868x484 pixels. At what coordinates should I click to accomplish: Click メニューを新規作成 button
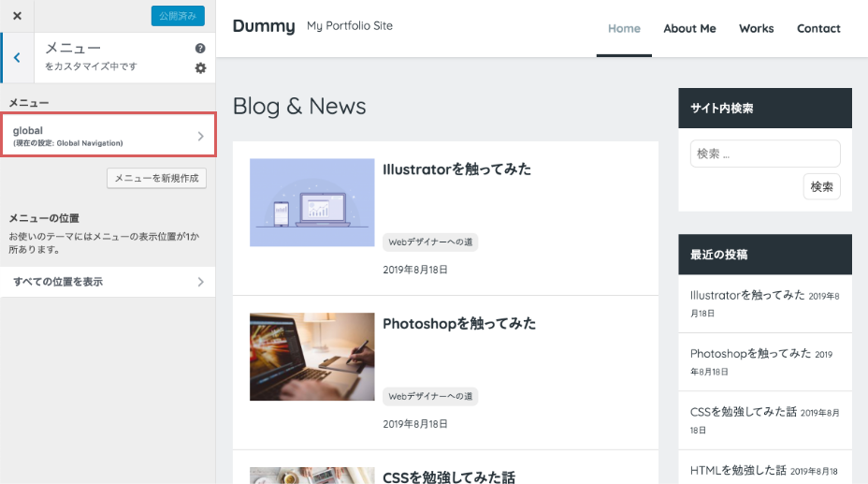(156, 178)
